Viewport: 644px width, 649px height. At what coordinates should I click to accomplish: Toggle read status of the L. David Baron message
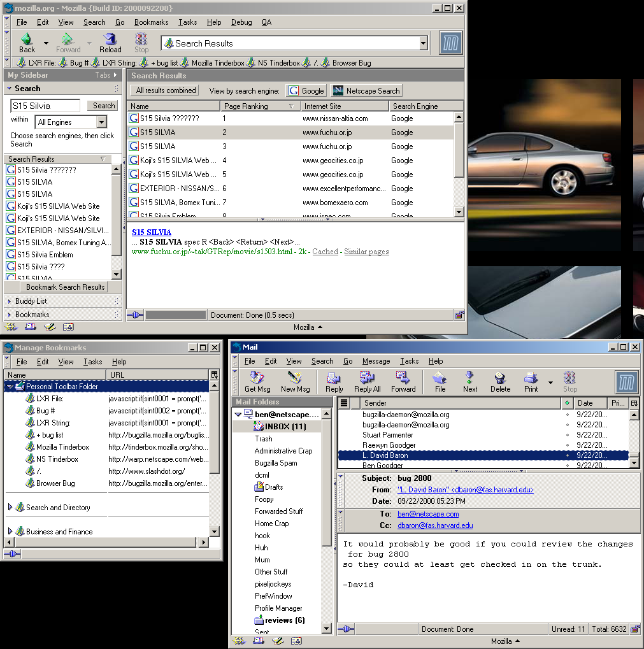coord(568,455)
